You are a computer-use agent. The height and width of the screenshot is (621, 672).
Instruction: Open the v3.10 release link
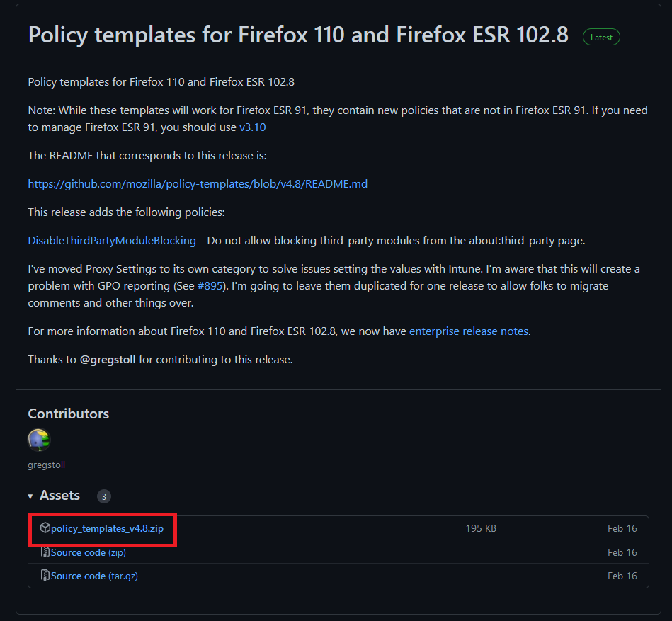pyautogui.click(x=252, y=127)
